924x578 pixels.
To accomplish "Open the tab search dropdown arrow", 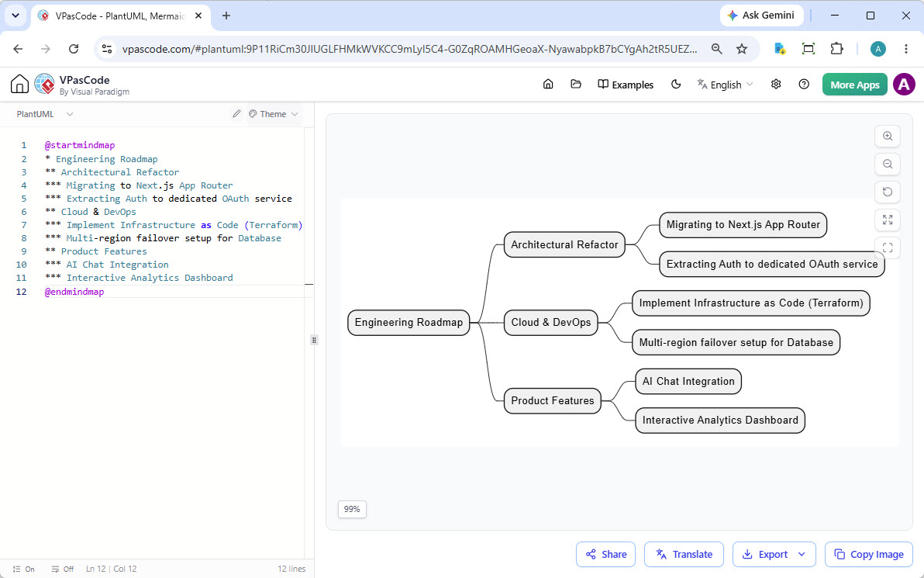I will click(x=16, y=16).
